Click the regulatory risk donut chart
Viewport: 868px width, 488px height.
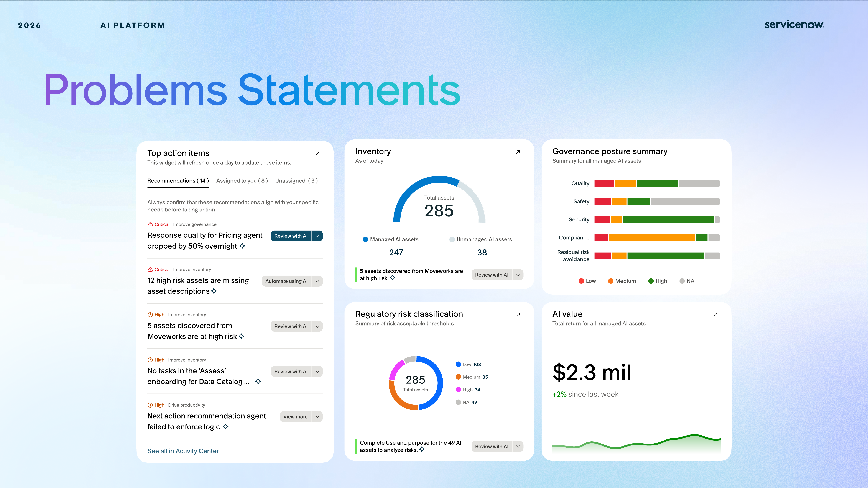(x=416, y=383)
